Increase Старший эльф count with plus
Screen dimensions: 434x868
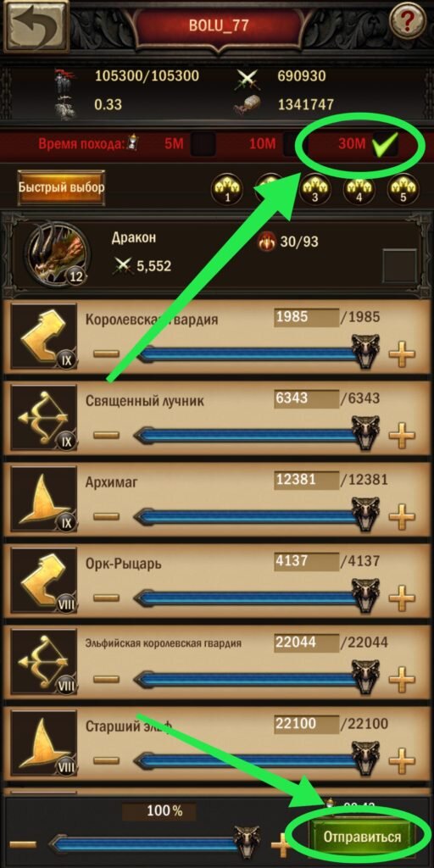pyautogui.click(x=403, y=760)
